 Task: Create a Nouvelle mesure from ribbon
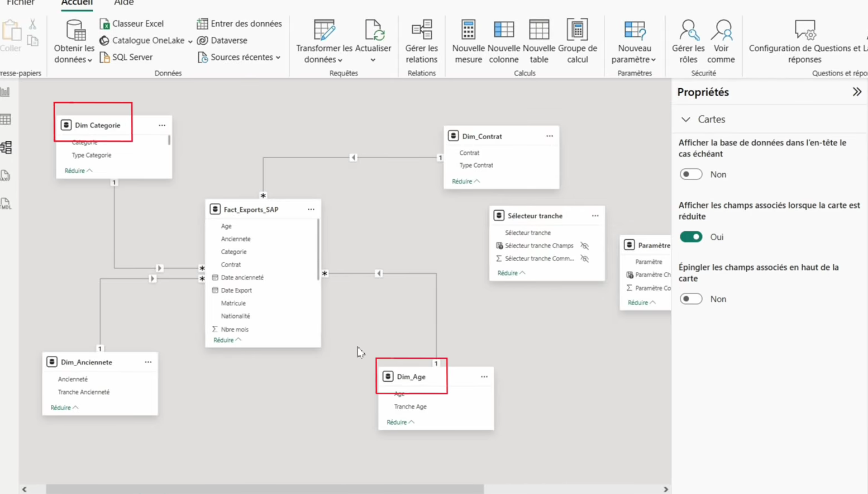(x=468, y=30)
